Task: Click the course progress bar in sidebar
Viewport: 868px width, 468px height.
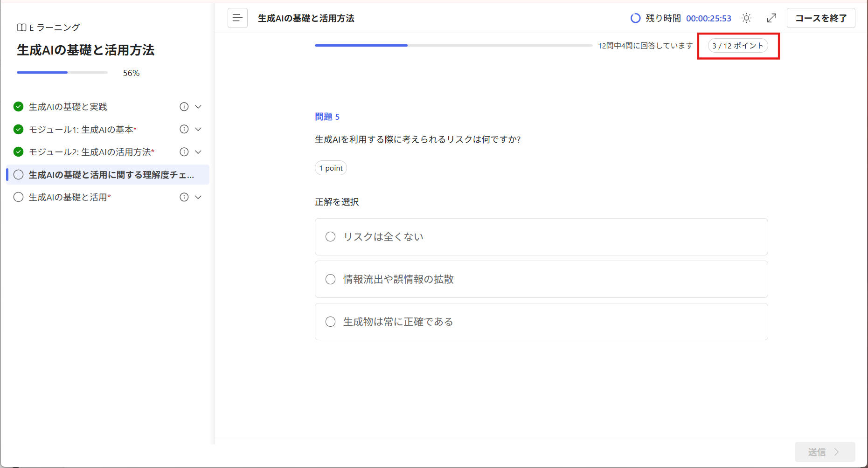Action: coord(62,73)
